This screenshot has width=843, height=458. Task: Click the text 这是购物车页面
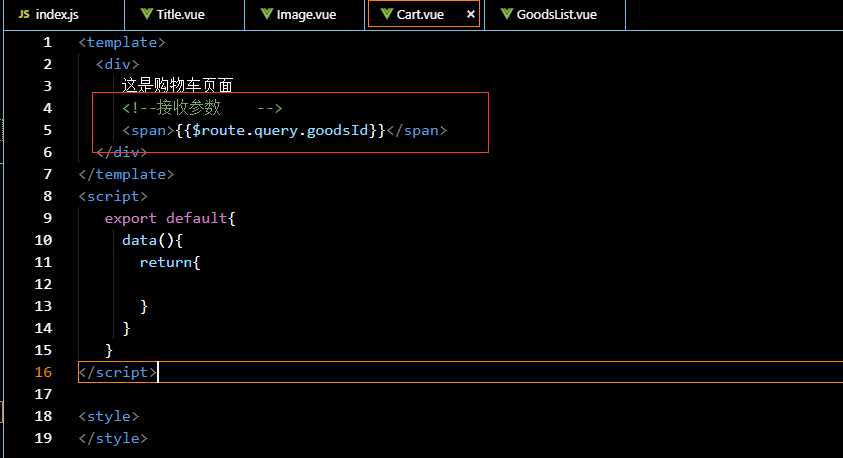click(177, 85)
